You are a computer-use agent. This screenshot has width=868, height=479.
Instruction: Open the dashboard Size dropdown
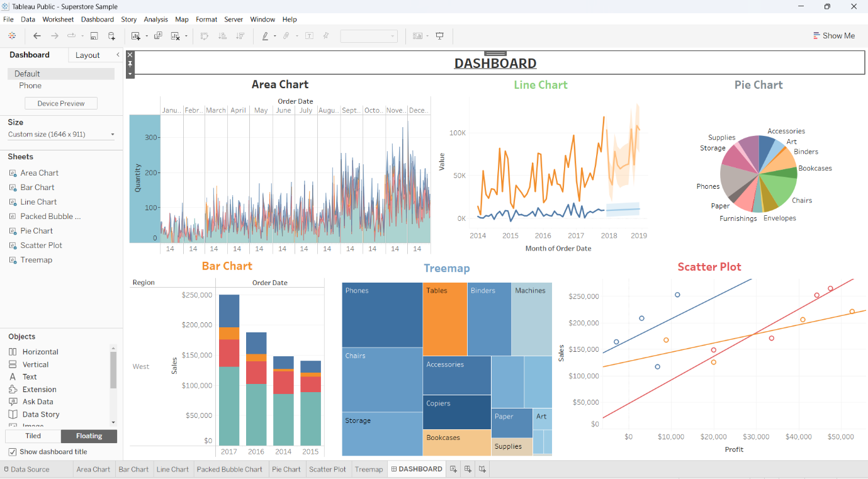click(60, 134)
